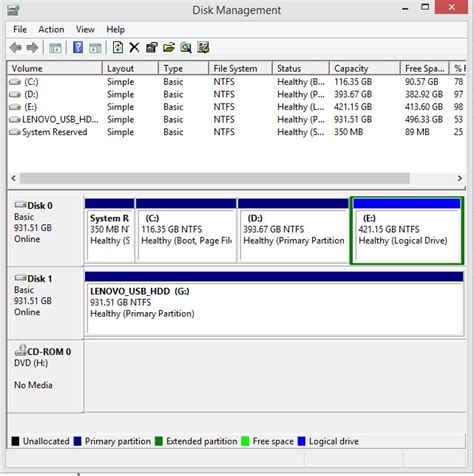Click the 350 MB capacity cell
Image resolution: width=474 pixels, height=476 pixels.
(349, 132)
